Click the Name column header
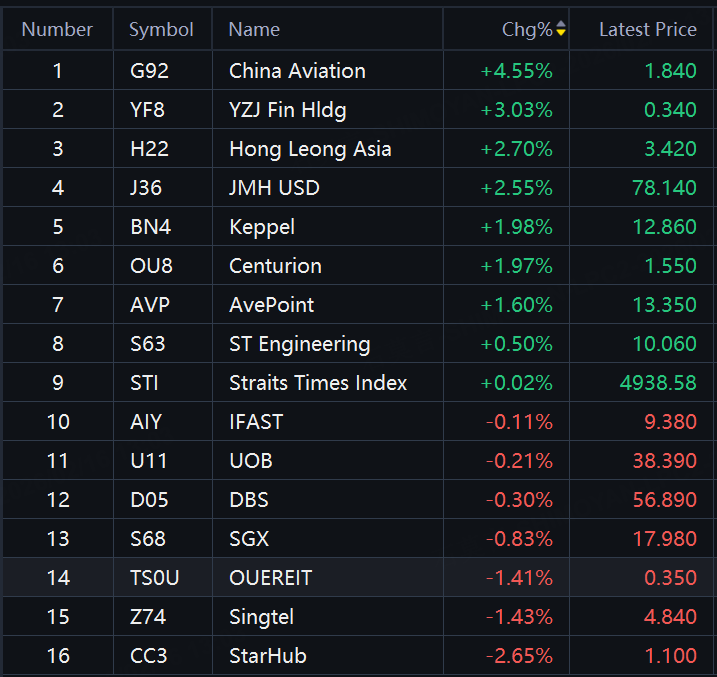Viewport: 717px width, 677px height. click(254, 30)
